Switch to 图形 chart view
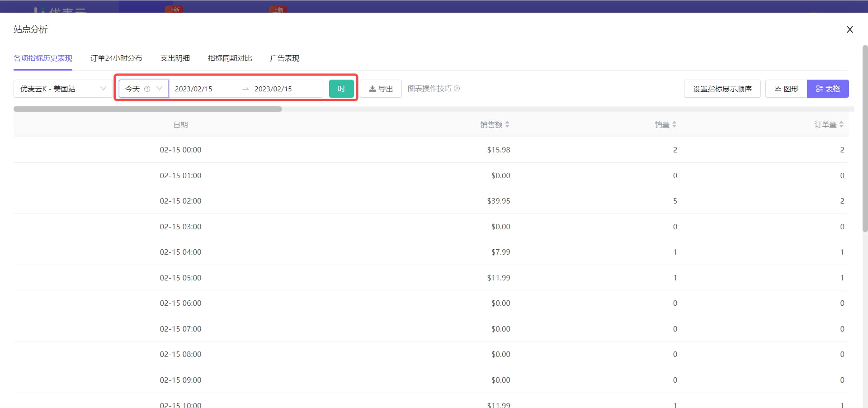 pyautogui.click(x=786, y=89)
